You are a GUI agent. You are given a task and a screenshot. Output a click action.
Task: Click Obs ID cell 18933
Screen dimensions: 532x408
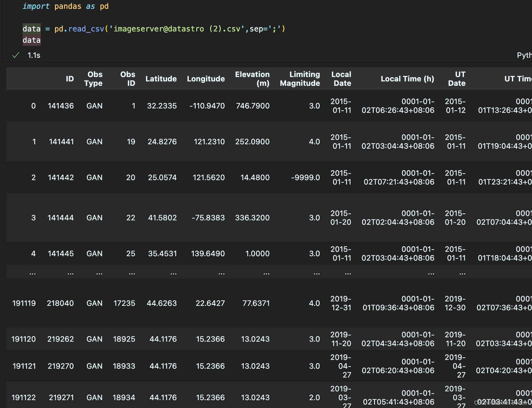pos(124,366)
